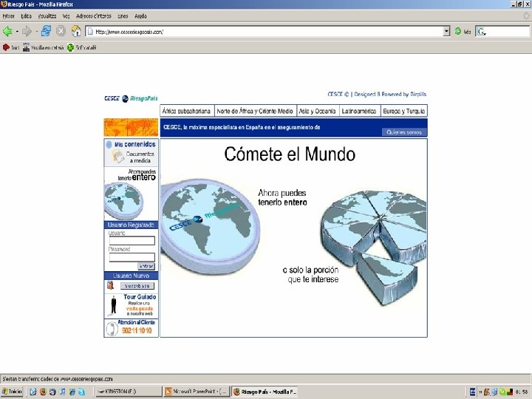Open the Adreces d'interès menu
This screenshot has width=532, height=399.
pyautogui.click(x=94, y=16)
